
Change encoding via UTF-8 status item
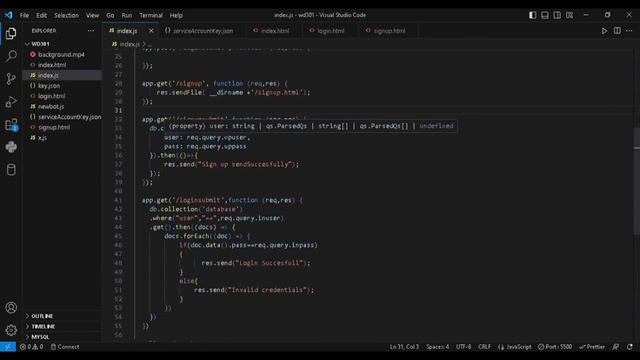point(464,347)
